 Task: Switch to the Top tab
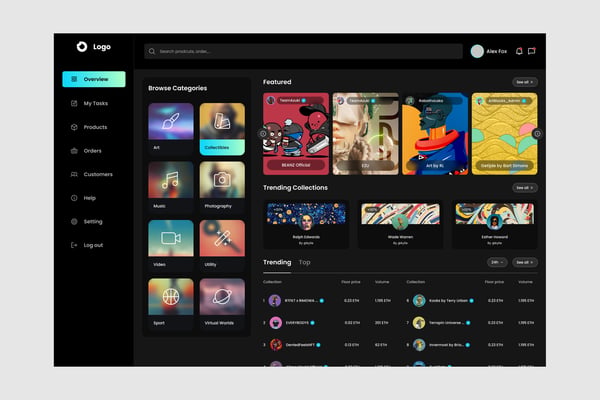(x=305, y=262)
